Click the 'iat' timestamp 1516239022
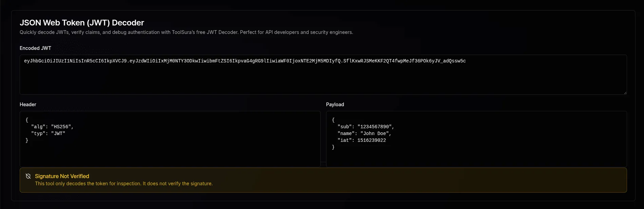Screen dimensions: 644x209 pos(371,140)
